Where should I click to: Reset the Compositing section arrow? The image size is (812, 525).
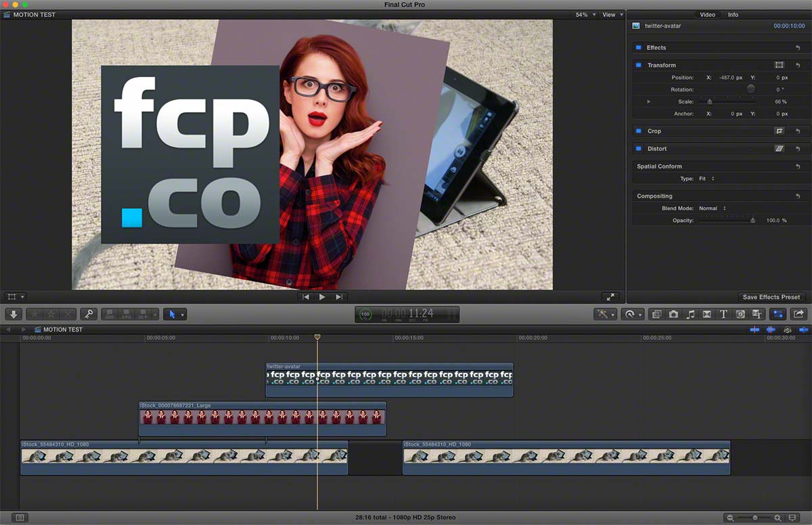click(798, 196)
